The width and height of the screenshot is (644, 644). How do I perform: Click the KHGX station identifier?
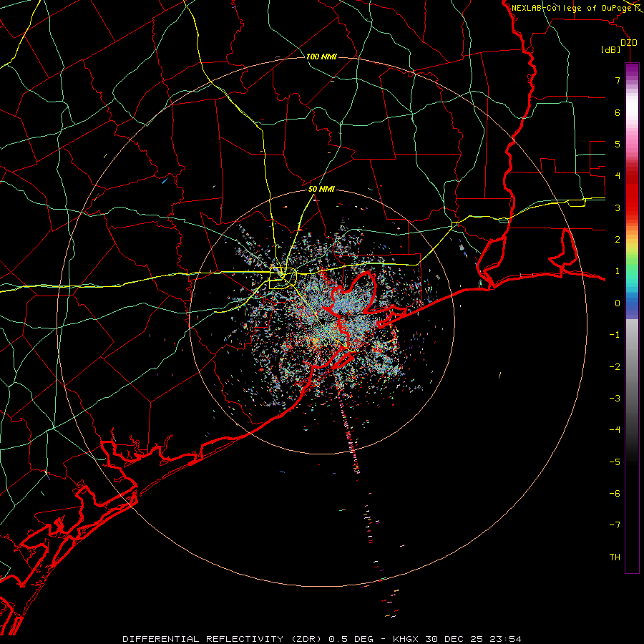pyautogui.click(x=406, y=639)
